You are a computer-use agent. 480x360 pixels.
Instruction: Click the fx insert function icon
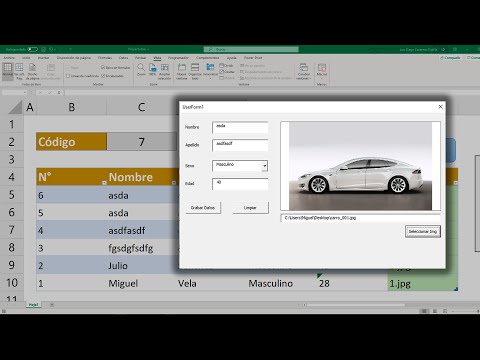59,92
